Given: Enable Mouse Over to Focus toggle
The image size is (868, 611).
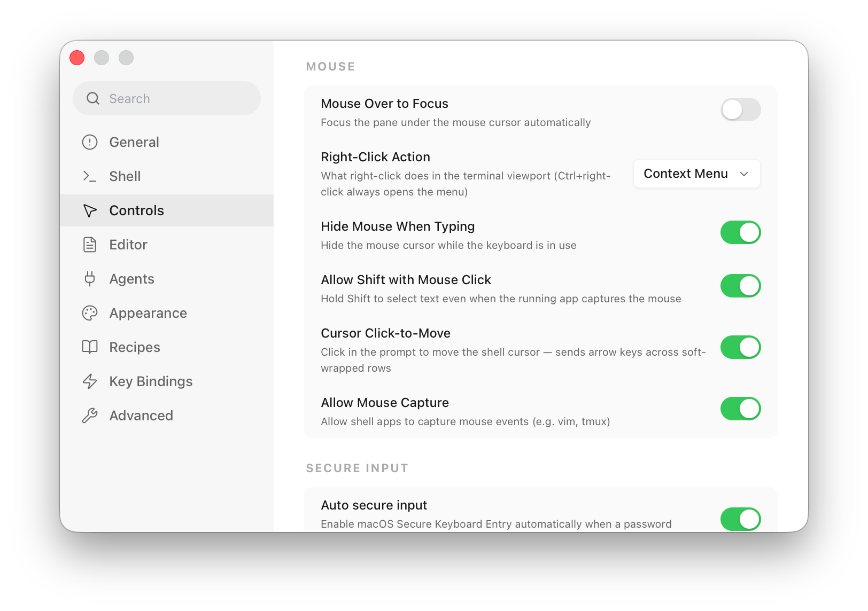Looking at the screenshot, I should [740, 109].
